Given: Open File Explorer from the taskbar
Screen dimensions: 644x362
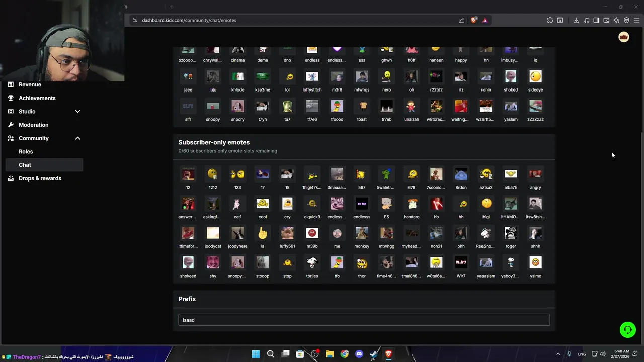Looking at the screenshot, I should point(330,354).
